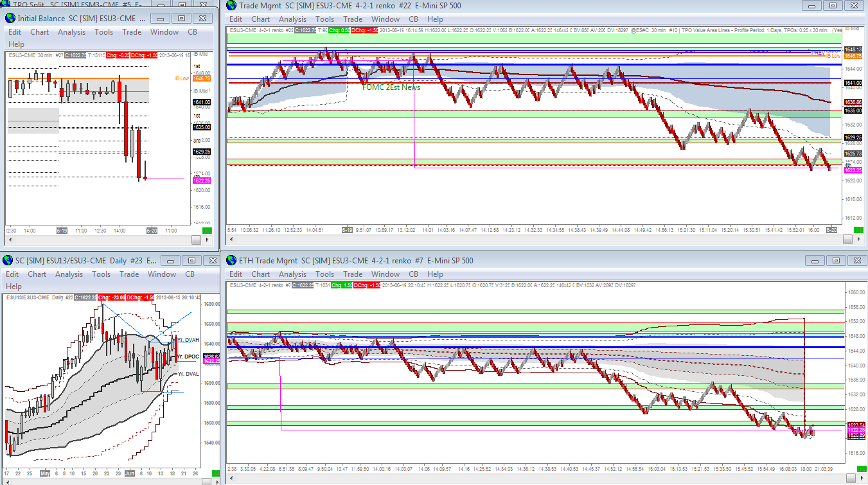This screenshot has width=868, height=485.
Task: Click the 1620.89 price label in ETH Trade Mgmt
Action: tap(856, 435)
